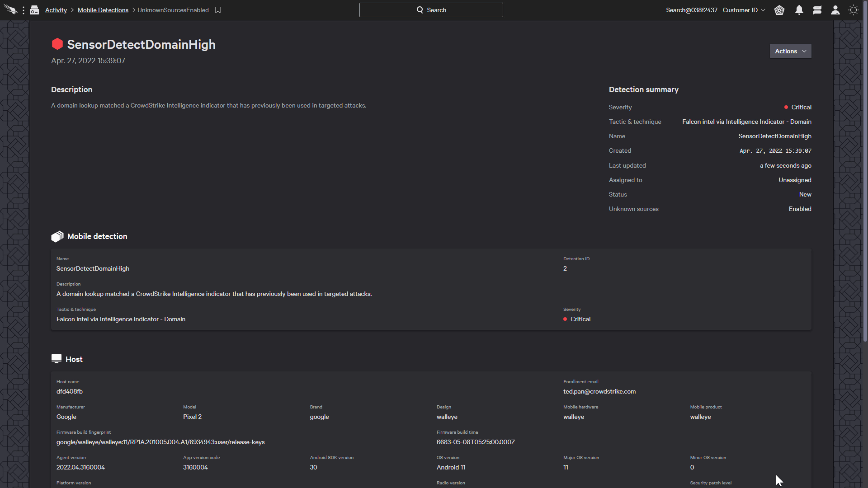Image resolution: width=868 pixels, height=488 pixels.
Task: Open the user profile icon
Action: 835,10
